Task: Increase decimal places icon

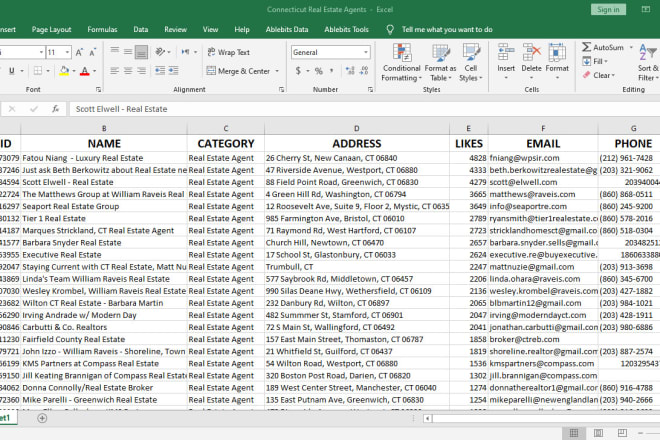Action: click(x=350, y=71)
